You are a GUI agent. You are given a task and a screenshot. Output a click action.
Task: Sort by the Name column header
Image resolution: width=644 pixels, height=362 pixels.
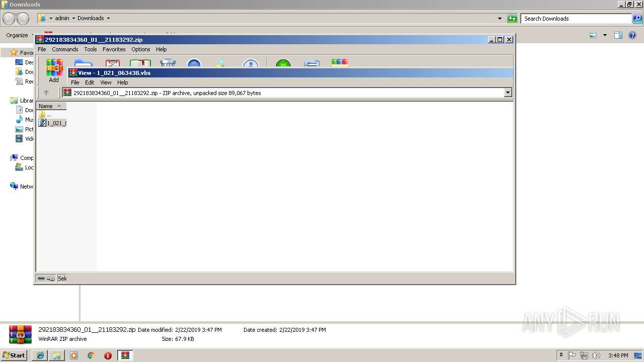(51, 106)
